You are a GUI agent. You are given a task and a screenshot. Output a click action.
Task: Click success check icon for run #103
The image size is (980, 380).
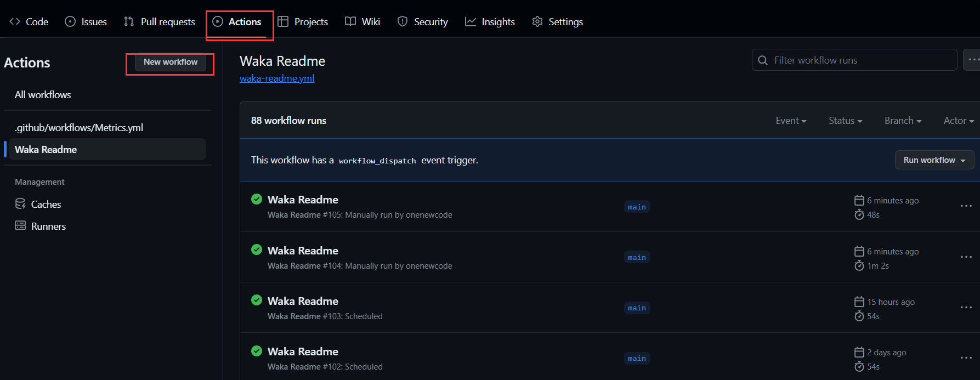pyautogui.click(x=257, y=300)
